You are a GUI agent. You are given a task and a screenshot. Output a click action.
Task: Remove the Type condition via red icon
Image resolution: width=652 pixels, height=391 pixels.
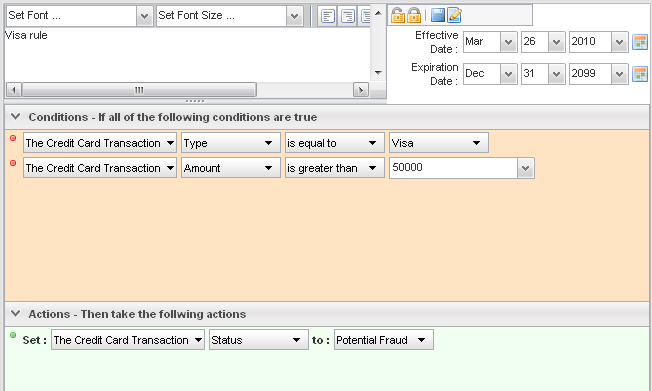click(13, 138)
